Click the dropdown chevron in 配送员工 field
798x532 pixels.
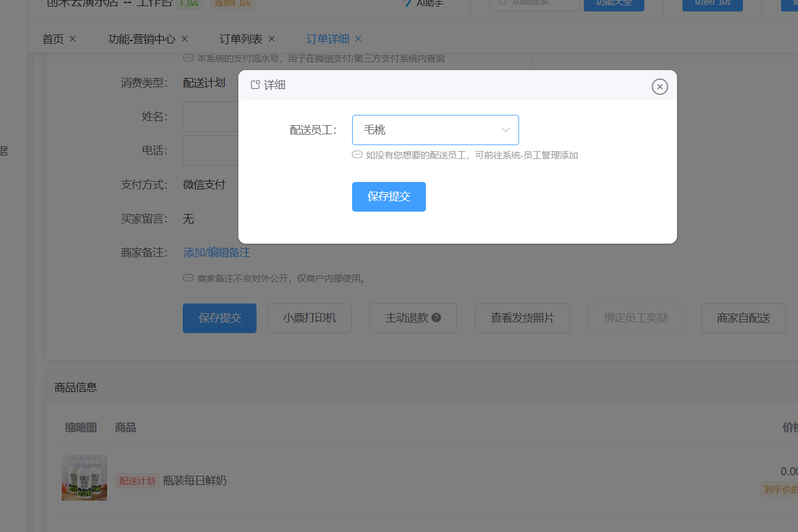click(x=506, y=130)
